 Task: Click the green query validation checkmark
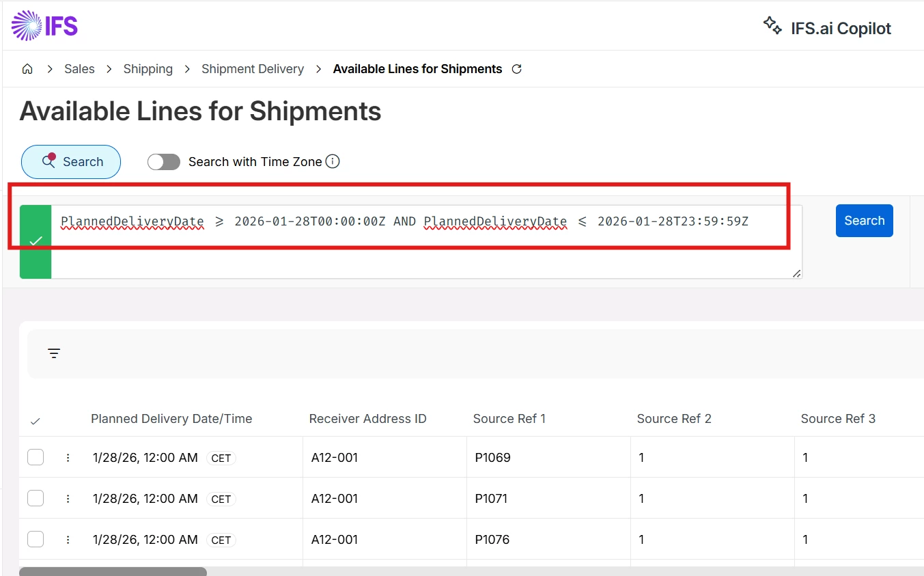click(36, 241)
